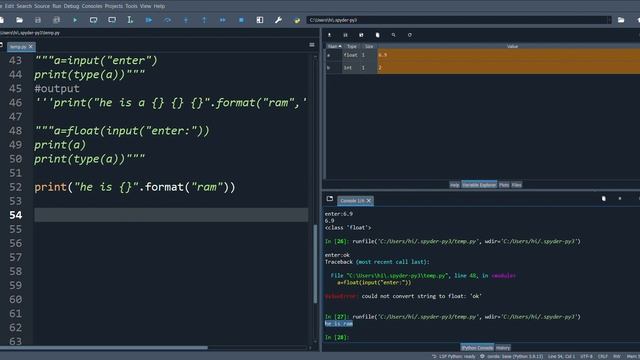Open the Run menu
Viewport: 640px width, 360px height.
pyautogui.click(x=57, y=6)
